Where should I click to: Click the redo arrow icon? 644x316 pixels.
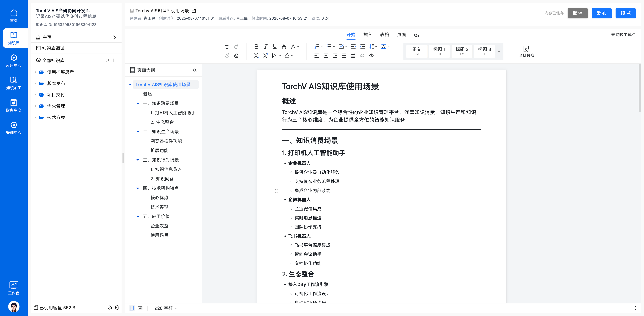pyautogui.click(x=236, y=46)
